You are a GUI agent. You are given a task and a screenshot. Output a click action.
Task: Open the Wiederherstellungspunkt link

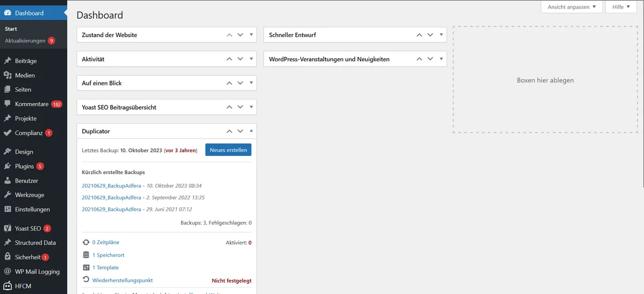click(122, 280)
